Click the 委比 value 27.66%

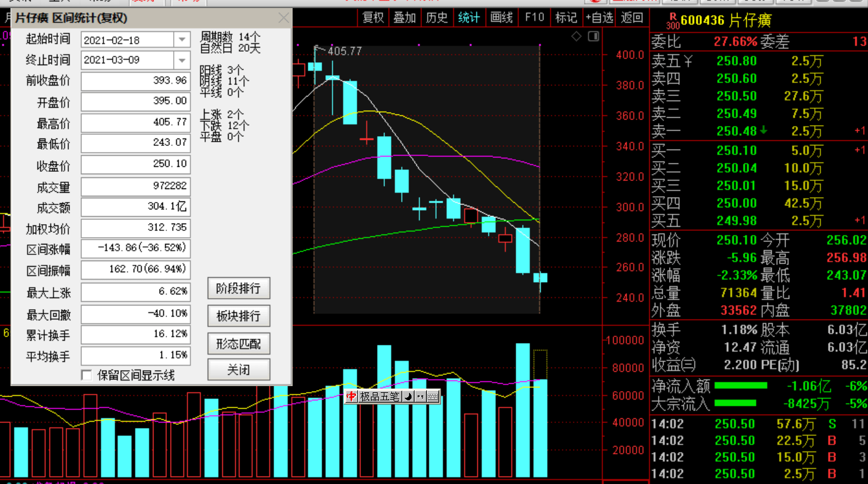(x=736, y=42)
